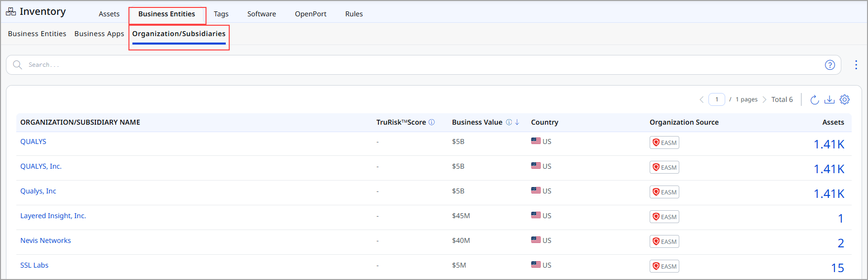Open the Assets tab
The height and width of the screenshot is (280, 868).
tap(109, 14)
